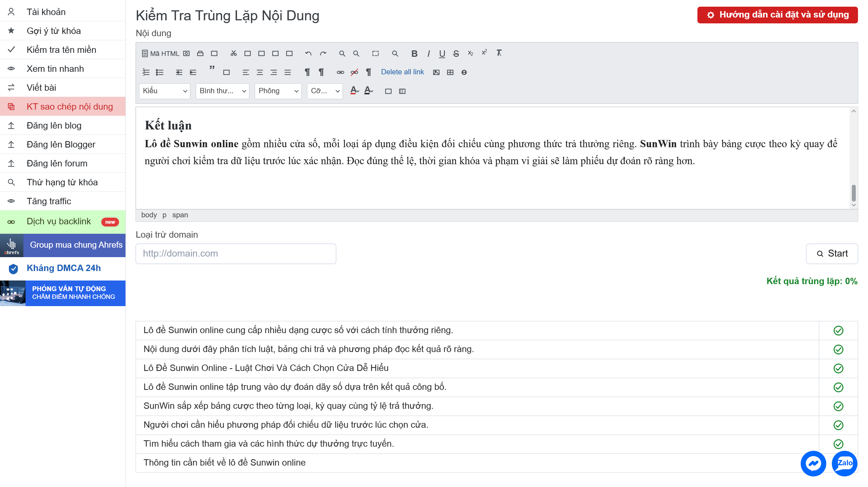
Task: Click the Cut scissors icon
Action: tap(233, 53)
